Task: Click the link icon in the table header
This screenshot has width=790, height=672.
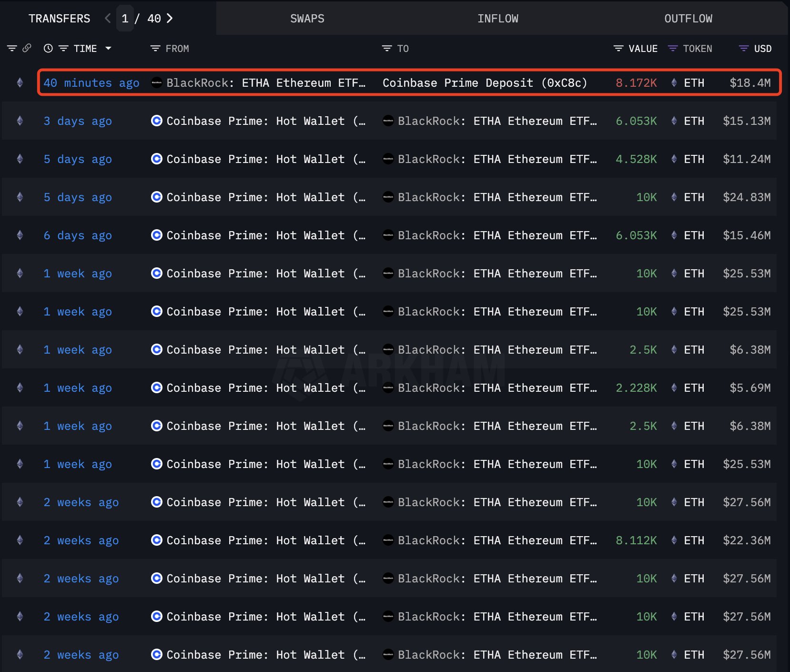Action: tap(27, 48)
